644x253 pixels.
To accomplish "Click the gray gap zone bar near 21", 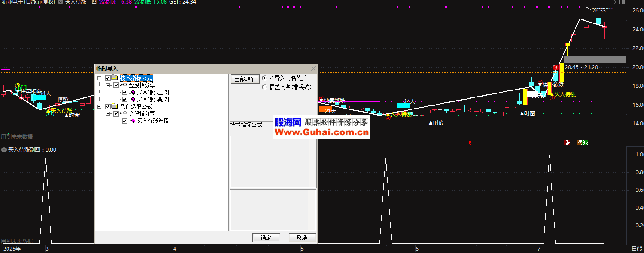I will [595, 59].
